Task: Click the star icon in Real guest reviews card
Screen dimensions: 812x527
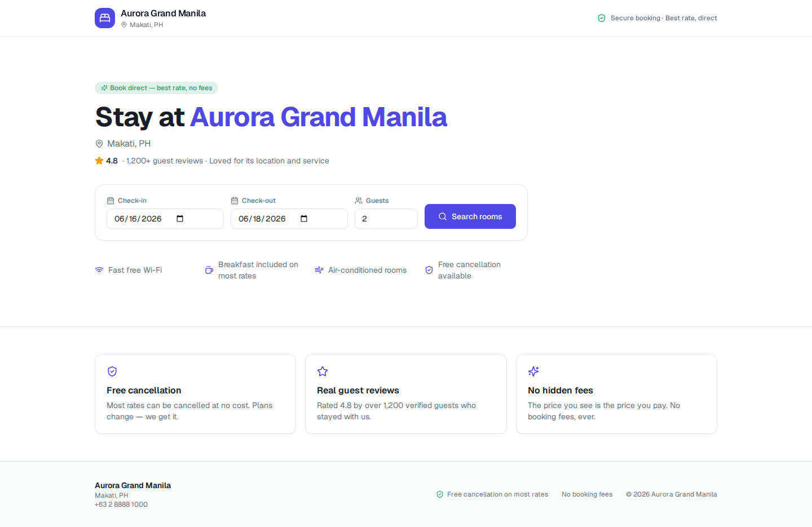Action: tap(323, 371)
